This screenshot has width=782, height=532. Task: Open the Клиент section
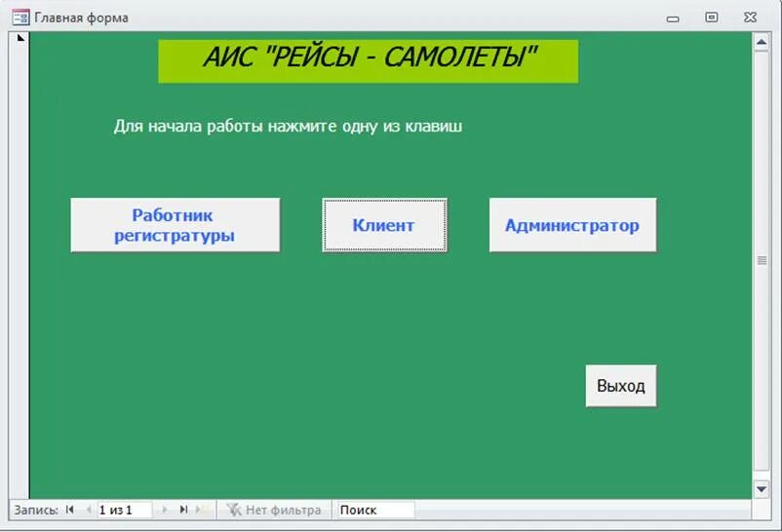384,225
